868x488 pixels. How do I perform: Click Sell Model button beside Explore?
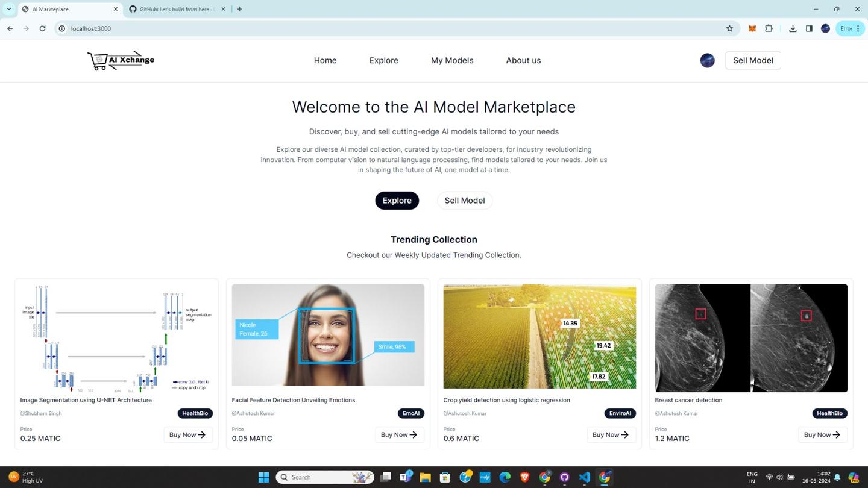click(x=464, y=201)
